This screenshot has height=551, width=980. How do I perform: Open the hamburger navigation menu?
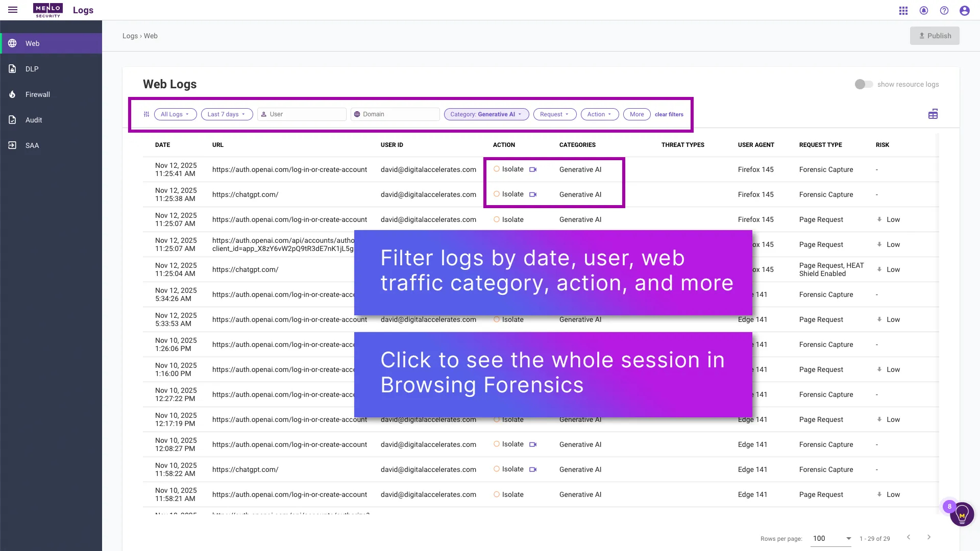[x=13, y=10]
